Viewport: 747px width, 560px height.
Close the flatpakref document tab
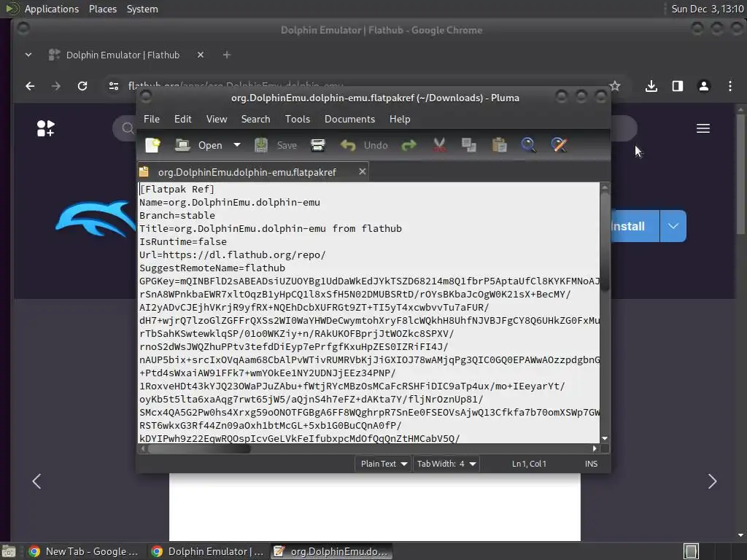pyautogui.click(x=362, y=171)
